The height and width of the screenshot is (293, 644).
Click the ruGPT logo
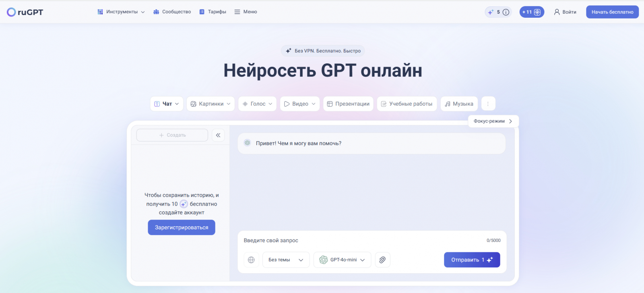pos(25,12)
